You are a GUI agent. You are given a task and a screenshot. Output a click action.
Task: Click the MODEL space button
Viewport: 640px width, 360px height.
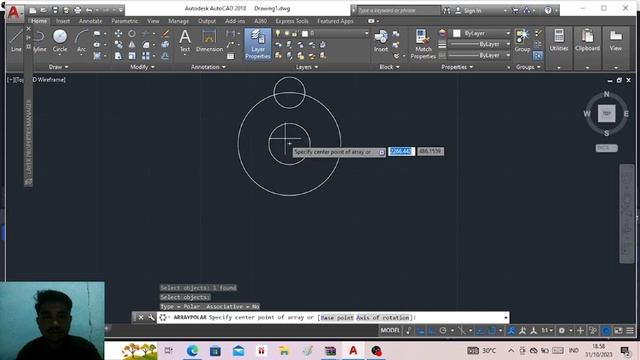click(x=390, y=331)
